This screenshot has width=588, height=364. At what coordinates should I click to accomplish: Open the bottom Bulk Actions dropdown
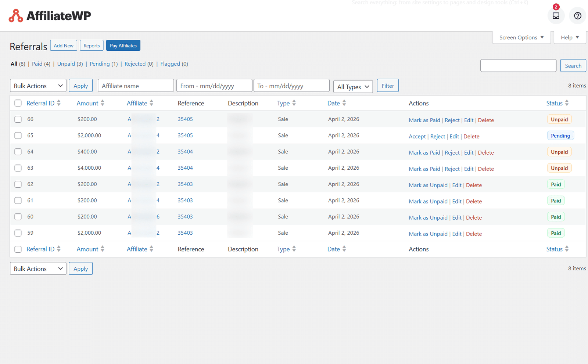coord(38,269)
